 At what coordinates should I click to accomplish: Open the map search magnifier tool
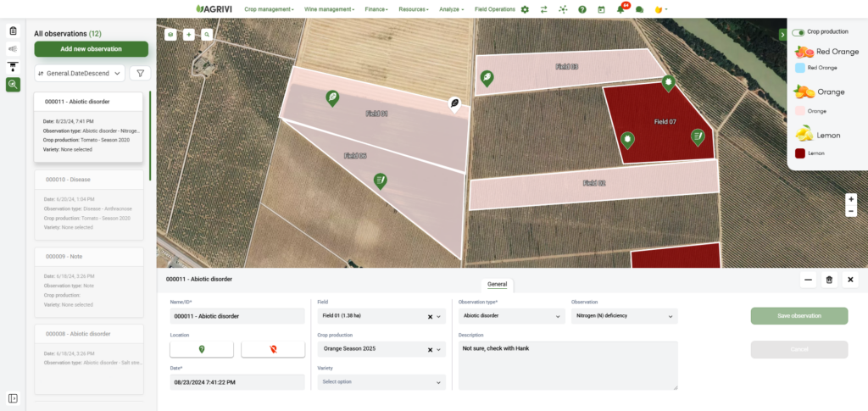207,35
